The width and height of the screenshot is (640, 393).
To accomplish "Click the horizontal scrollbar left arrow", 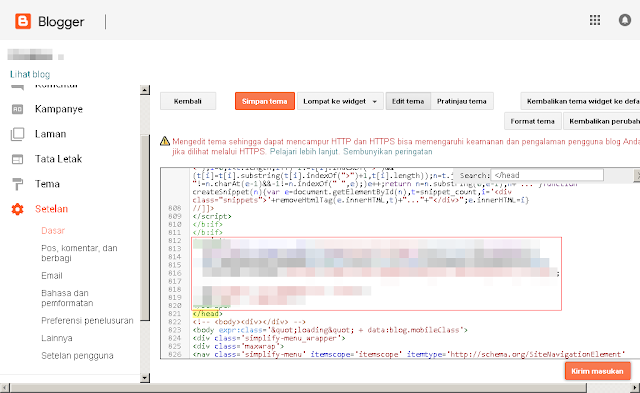I will [4, 387].
